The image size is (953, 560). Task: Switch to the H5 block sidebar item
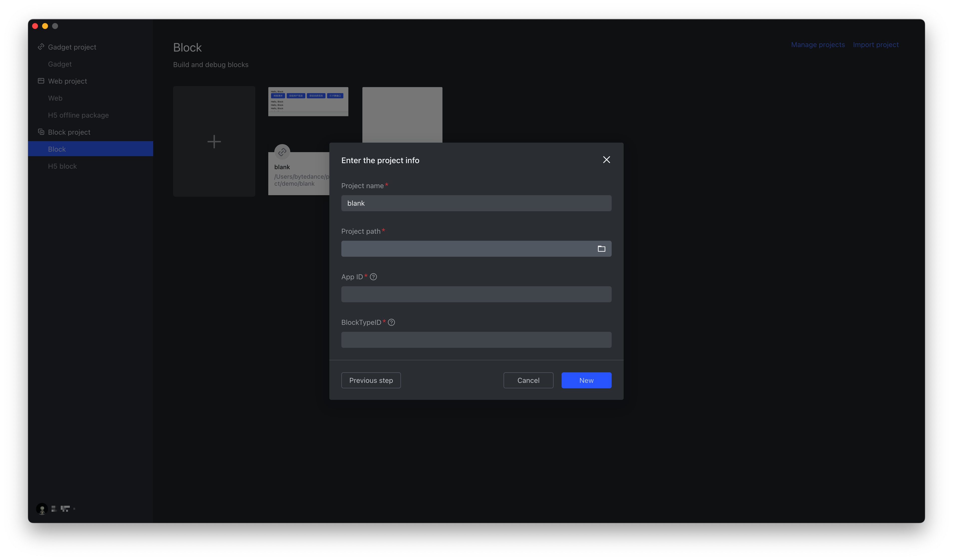[62, 166]
